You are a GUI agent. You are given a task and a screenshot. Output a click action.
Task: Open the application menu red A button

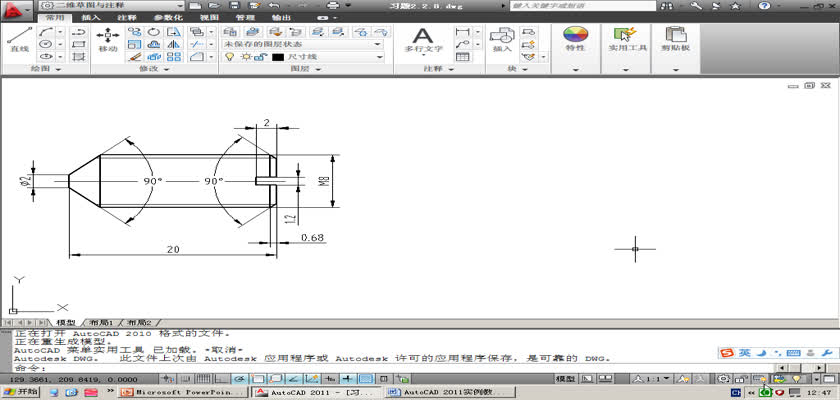click(18, 9)
